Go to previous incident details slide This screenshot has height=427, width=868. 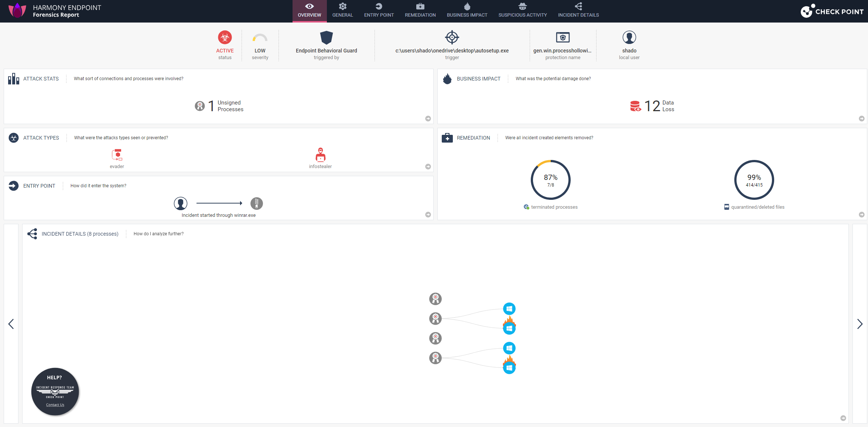point(11,324)
